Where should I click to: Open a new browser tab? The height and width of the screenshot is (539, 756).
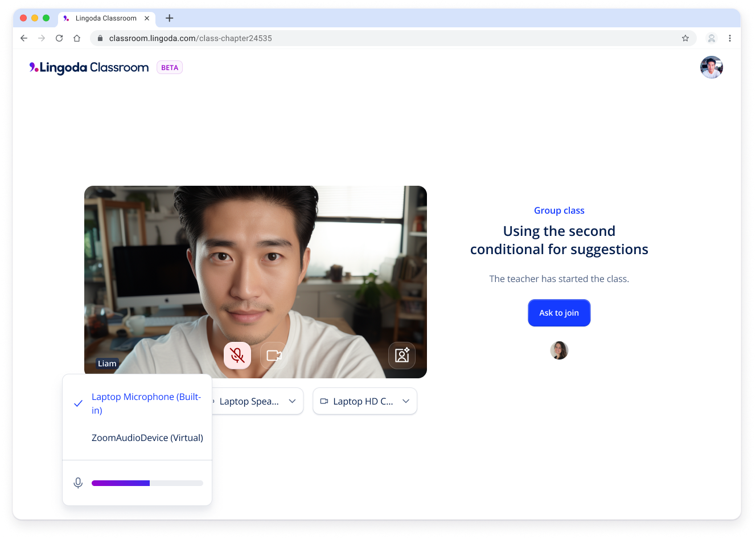[169, 18]
